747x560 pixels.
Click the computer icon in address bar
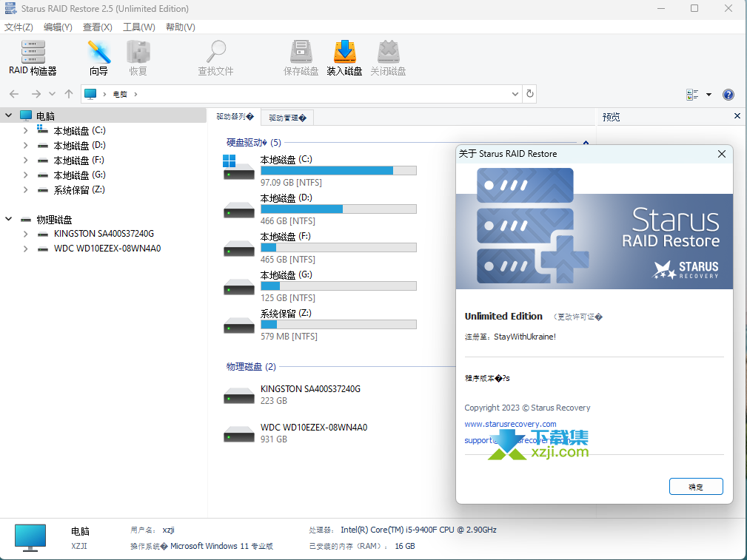click(90, 94)
